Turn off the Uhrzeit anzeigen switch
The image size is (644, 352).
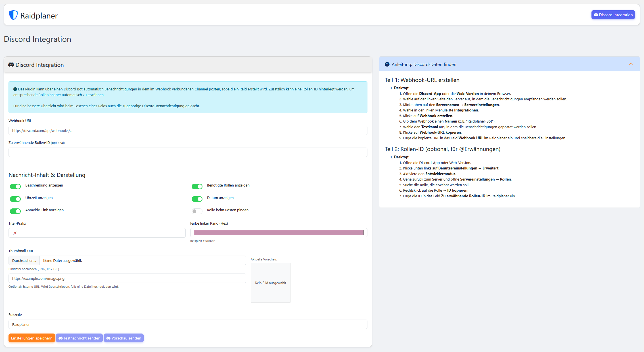click(15, 199)
